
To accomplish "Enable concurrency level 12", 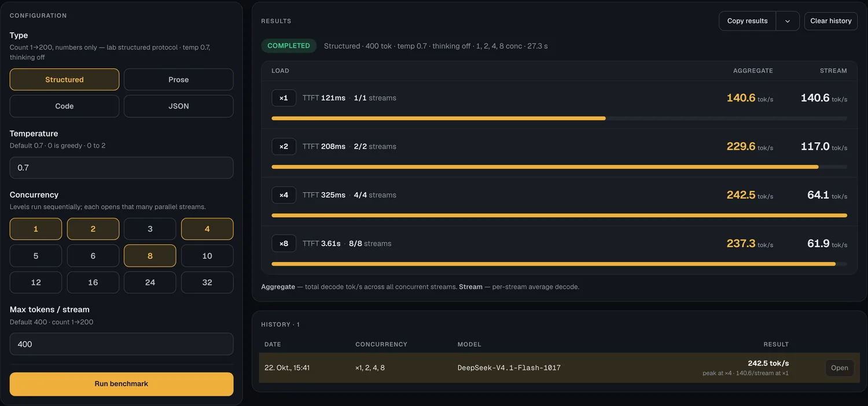I will coord(36,282).
